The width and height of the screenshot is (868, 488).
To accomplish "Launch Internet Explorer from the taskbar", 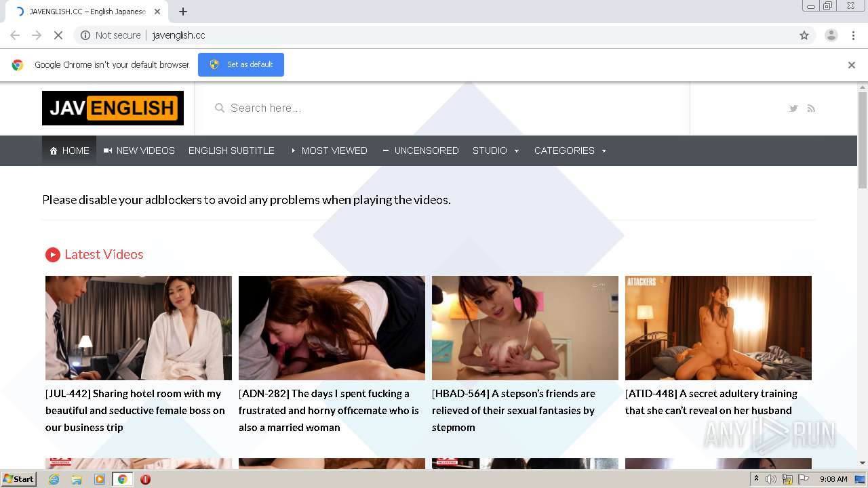I will (54, 479).
